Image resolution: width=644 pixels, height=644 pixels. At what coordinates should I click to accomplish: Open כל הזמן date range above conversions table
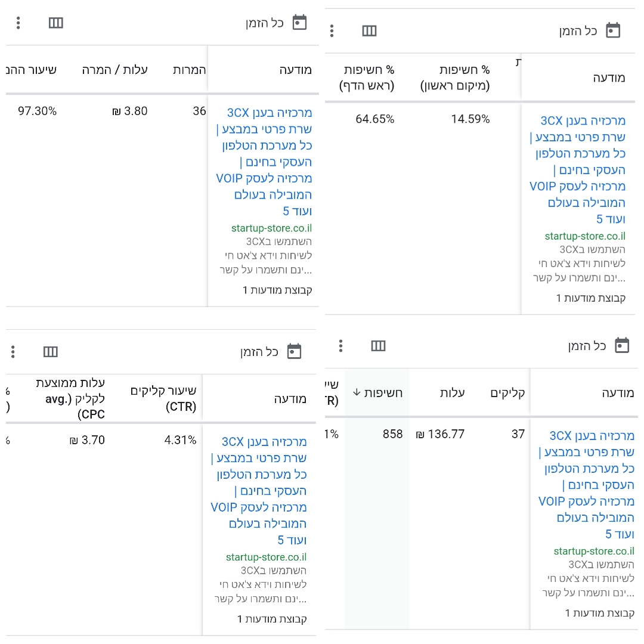point(265,23)
